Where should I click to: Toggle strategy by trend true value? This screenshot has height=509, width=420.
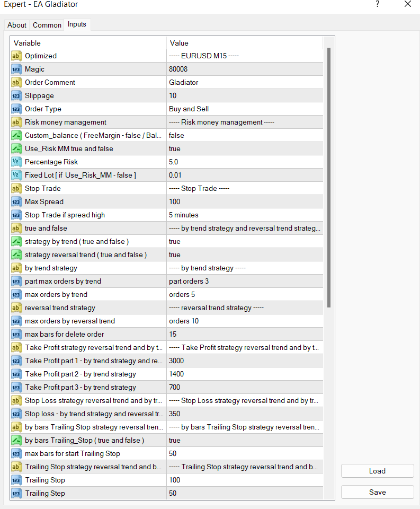click(x=244, y=241)
